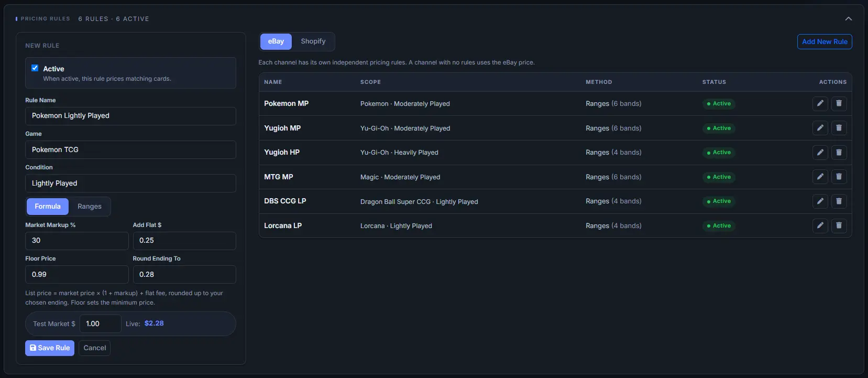Click the Market Markup % field
This screenshot has height=378, width=868.
(77, 241)
